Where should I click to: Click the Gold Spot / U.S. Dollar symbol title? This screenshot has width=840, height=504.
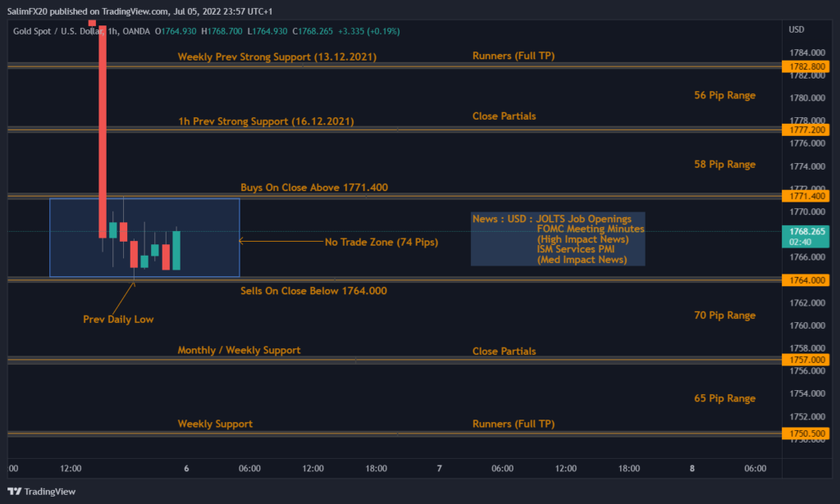pos(59,31)
